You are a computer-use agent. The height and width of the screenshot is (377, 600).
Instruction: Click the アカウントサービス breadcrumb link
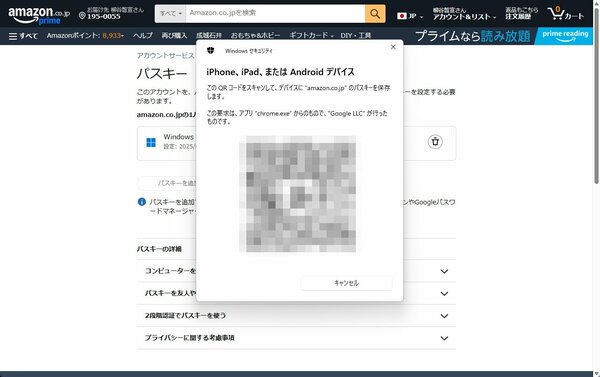click(166, 55)
